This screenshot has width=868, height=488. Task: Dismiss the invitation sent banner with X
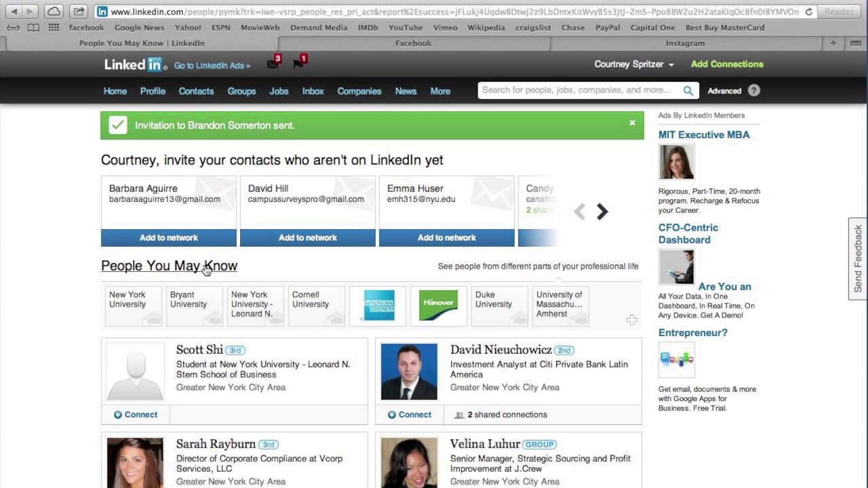(632, 123)
